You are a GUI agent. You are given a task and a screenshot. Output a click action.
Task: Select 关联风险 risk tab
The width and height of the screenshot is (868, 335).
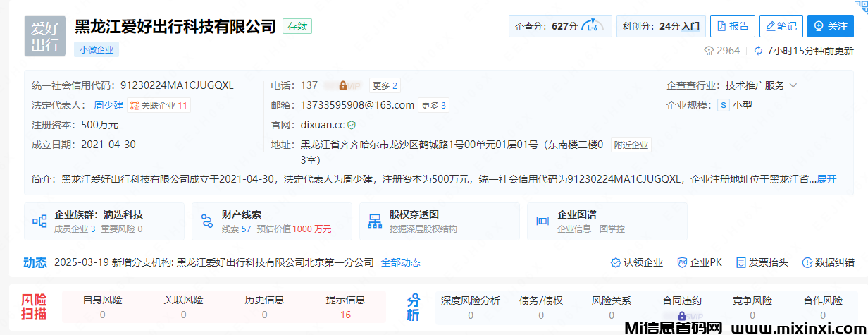(x=184, y=307)
